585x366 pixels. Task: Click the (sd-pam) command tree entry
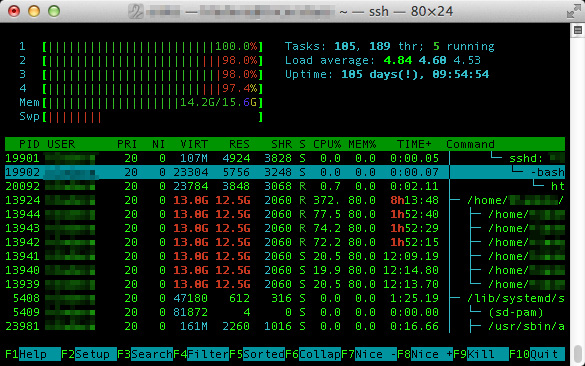pos(516,312)
